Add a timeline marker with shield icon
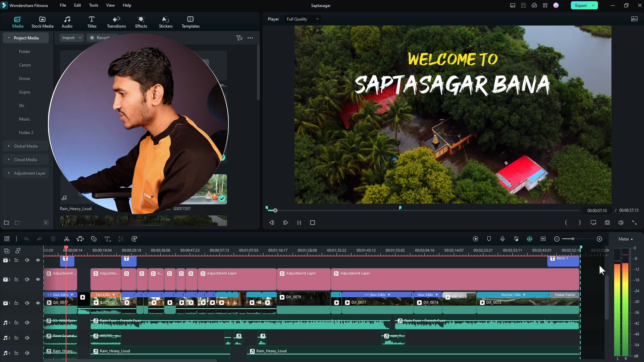The width and height of the screenshot is (644, 362). coord(489,239)
